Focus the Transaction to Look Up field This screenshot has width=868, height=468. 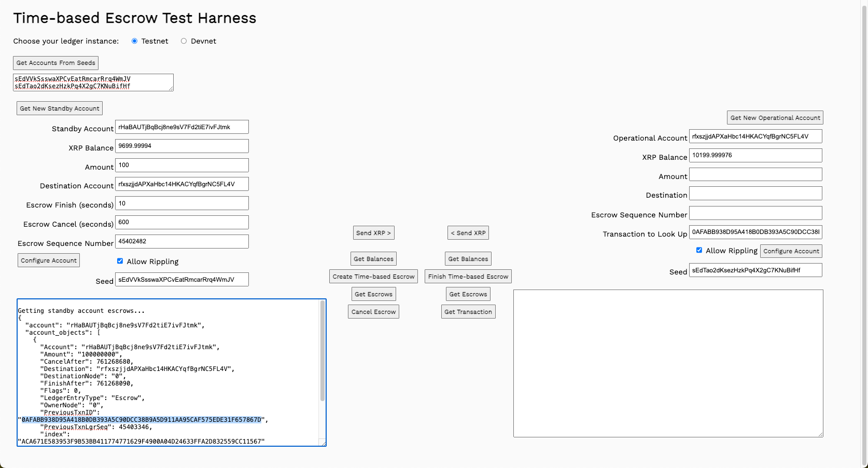(x=755, y=232)
